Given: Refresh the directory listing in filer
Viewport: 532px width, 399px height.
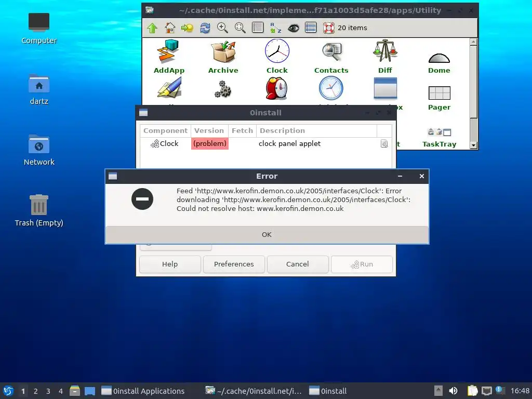Looking at the screenshot, I should point(205,28).
